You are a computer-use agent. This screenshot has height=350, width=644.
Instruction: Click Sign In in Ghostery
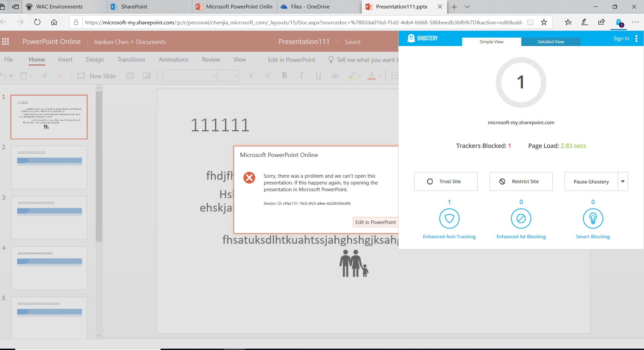click(621, 39)
